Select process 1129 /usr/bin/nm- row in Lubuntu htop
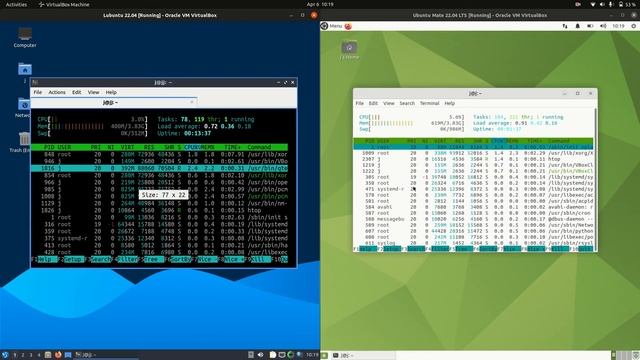The width and height of the screenshot is (640, 360). tap(159, 203)
